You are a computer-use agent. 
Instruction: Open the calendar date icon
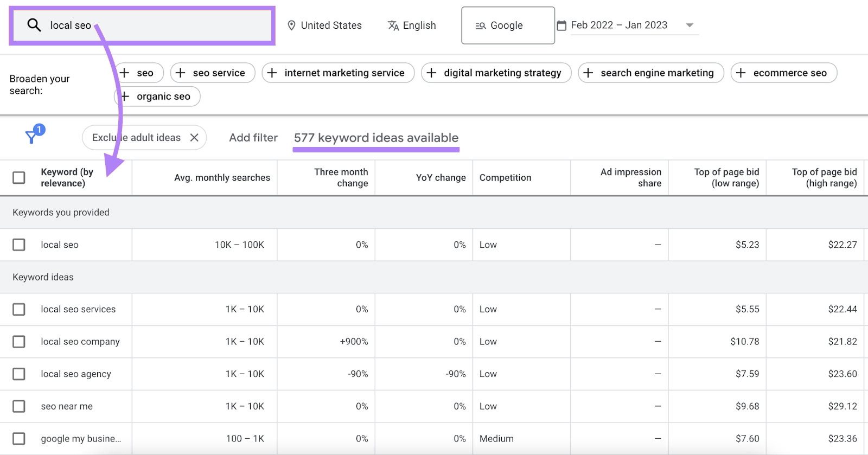coord(561,25)
